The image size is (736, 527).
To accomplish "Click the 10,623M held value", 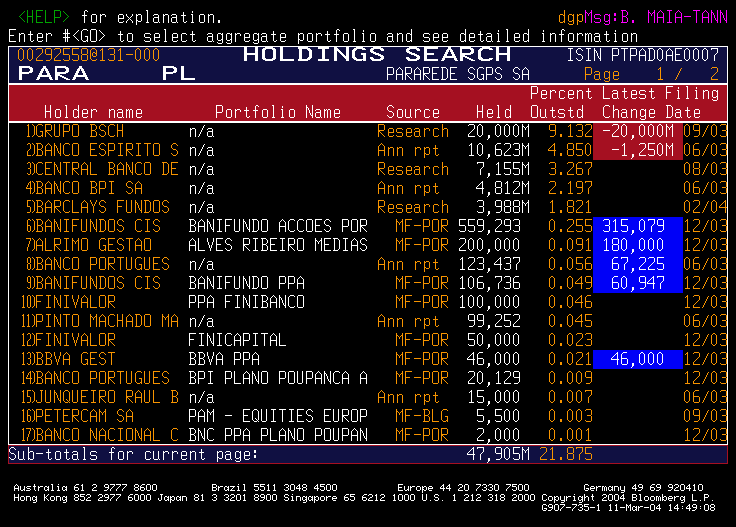I will tap(498, 150).
